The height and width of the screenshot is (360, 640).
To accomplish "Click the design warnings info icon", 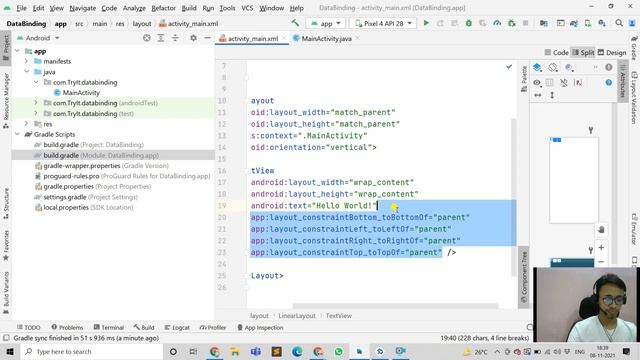I will click(x=609, y=67).
